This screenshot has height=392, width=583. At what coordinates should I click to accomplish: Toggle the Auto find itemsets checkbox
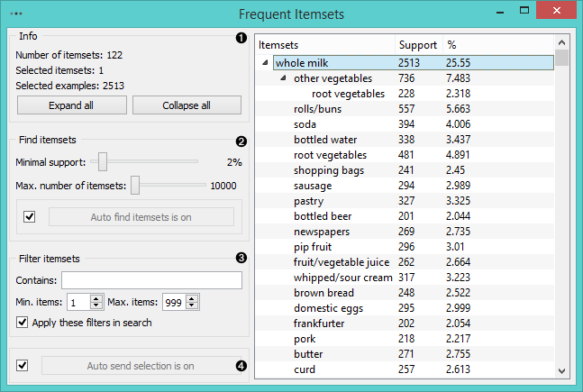click(30, 216)
